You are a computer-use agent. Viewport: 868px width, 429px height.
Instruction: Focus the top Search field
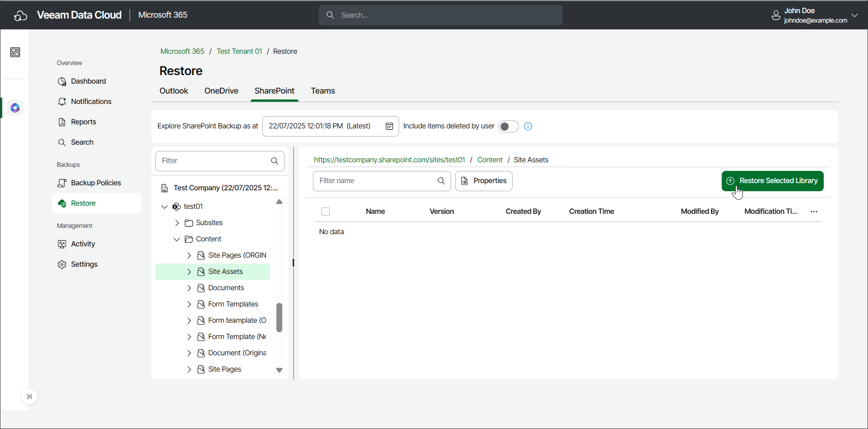tap(441, 15)
